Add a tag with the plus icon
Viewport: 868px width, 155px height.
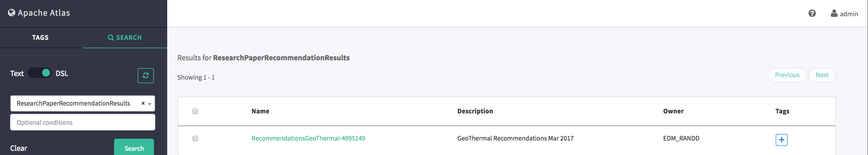click(781, 140)
